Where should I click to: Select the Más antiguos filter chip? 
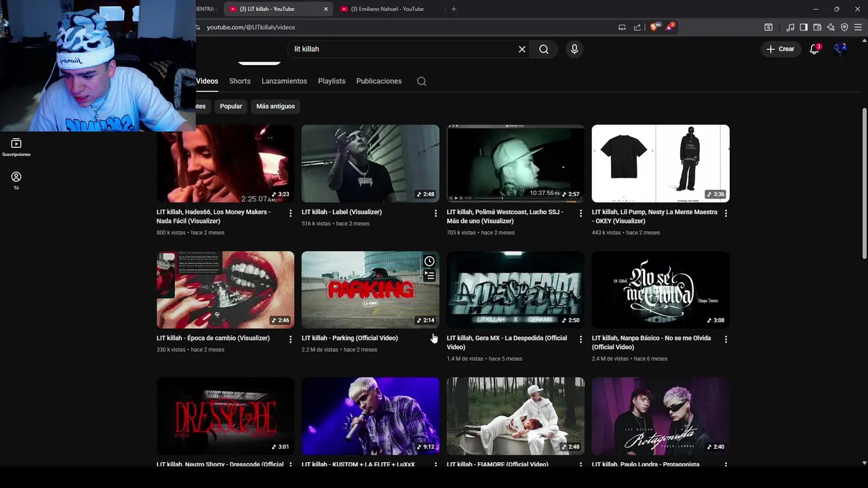click(x=275, y=106)
